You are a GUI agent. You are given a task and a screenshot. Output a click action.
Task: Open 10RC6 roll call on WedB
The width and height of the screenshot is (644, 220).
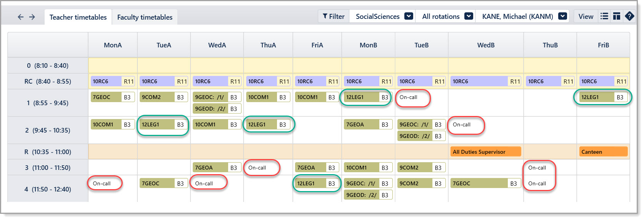pyautogui.click(x=486, y=81)
